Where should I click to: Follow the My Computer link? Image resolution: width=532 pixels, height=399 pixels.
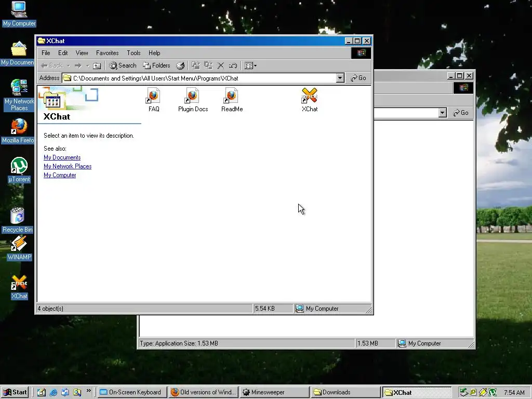pos(60,175)
